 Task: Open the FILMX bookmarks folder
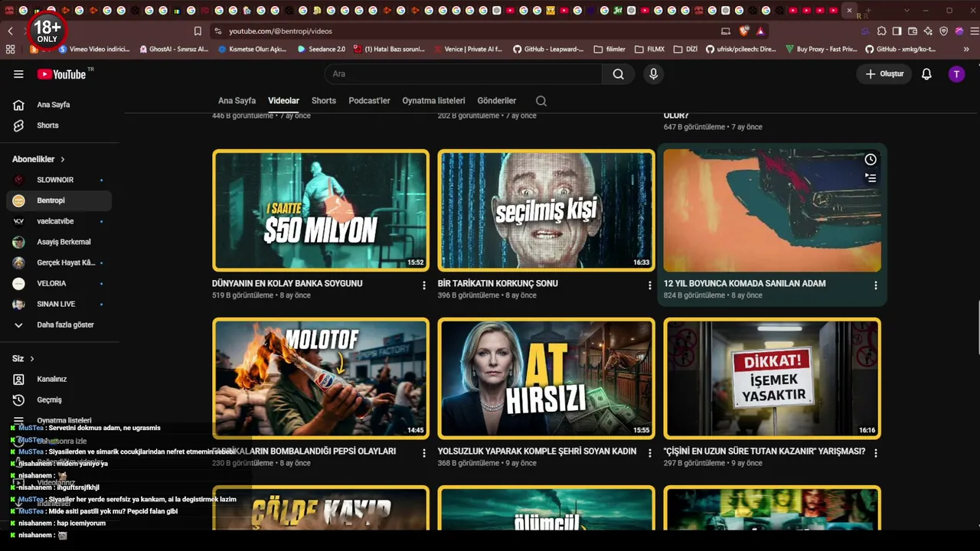(x=649, y=49)
